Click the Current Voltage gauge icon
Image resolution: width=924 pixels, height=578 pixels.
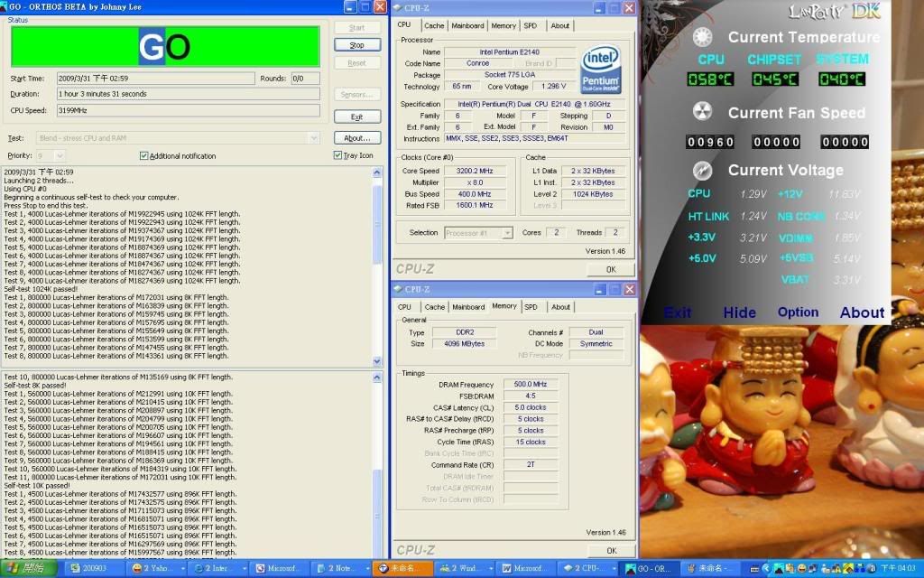click(702, 171)
